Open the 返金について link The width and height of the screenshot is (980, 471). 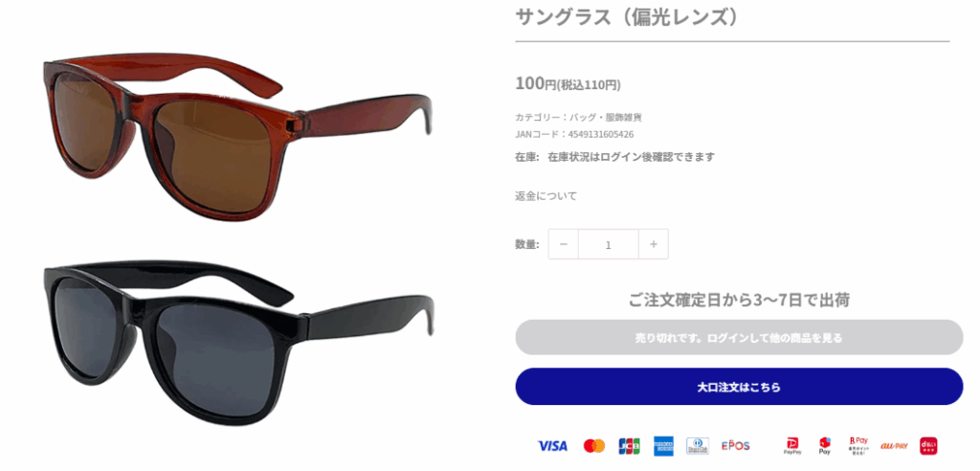546,196
